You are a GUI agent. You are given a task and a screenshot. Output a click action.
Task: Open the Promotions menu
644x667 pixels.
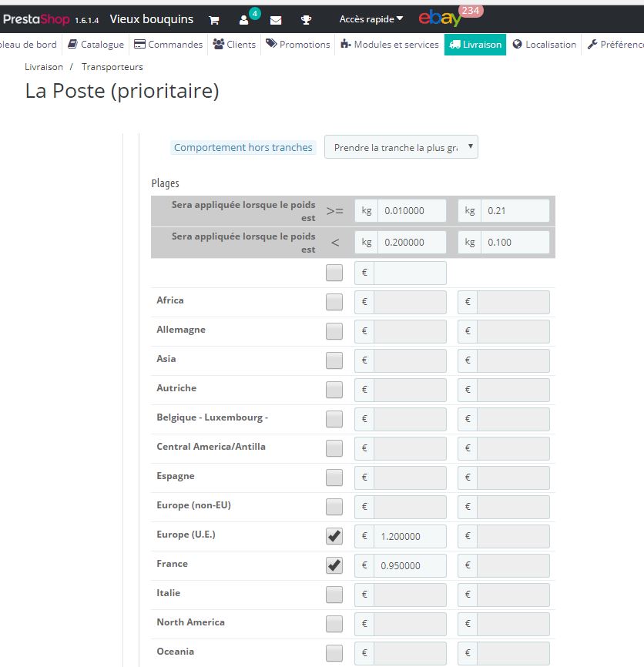pyautogui.click(x=298, y=44)
